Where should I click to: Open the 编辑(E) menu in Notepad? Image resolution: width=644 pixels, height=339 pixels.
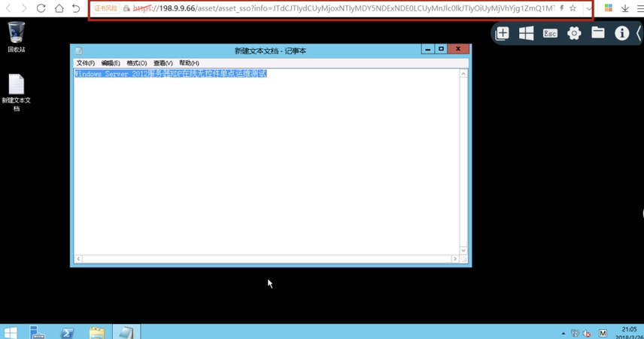[x=111, y=63]
